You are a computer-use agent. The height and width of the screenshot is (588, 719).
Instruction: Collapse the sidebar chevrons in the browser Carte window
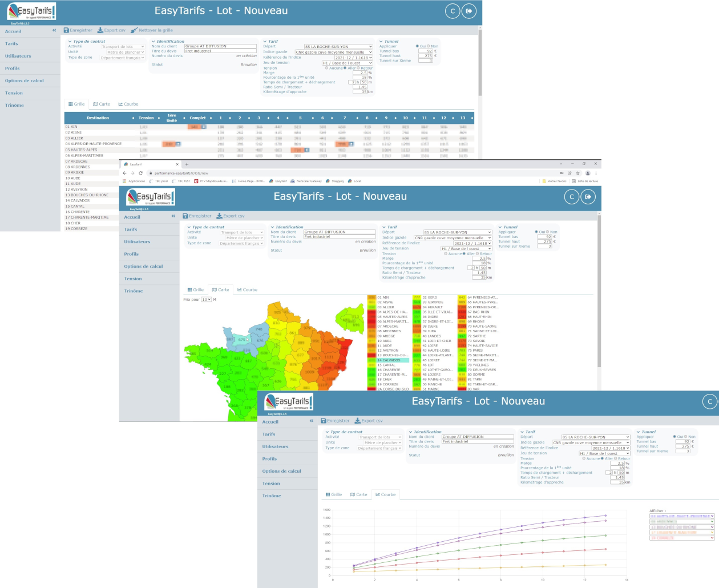click(173, 216)
